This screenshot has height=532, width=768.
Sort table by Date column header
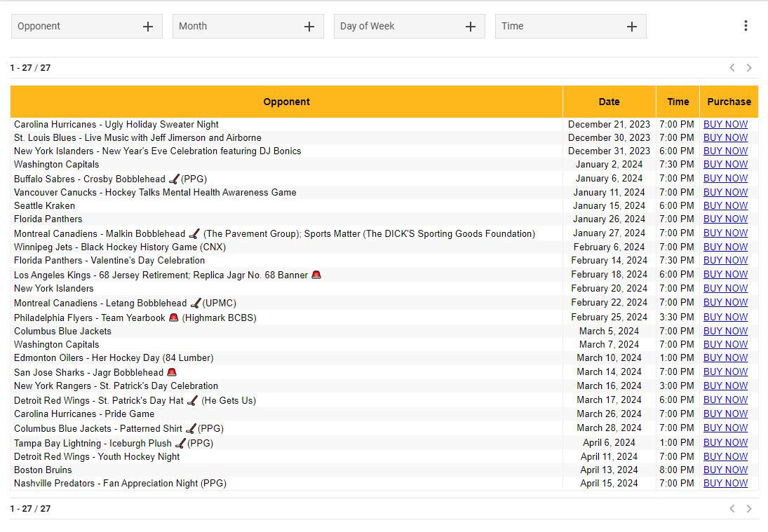(609, 102)
